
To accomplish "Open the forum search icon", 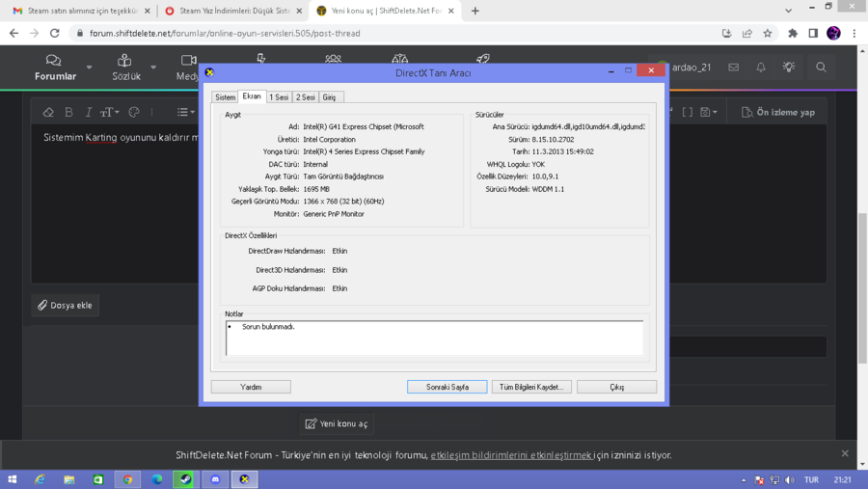I will pyautogui.click(x=821, y=68).
